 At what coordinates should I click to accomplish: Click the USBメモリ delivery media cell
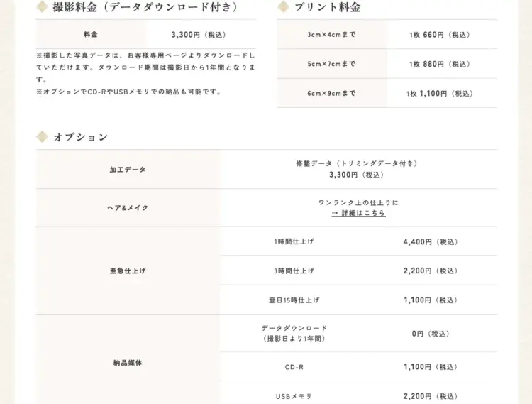tap(294, 396)
